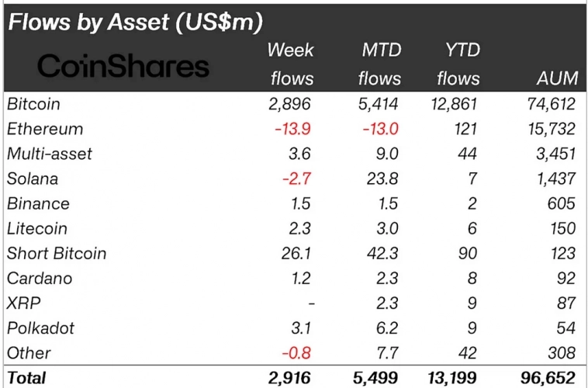Click the XRP row label
This screenshot has width=588, height=388.
tap(22, 303)
